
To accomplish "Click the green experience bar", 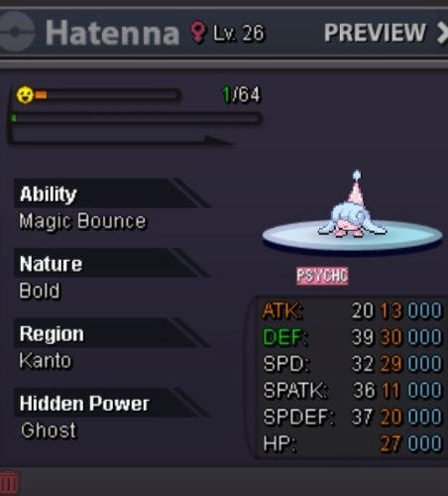I will coord(137,118).
